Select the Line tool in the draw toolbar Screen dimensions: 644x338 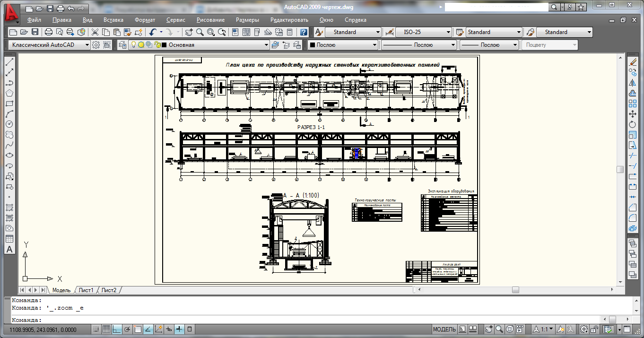9,63
